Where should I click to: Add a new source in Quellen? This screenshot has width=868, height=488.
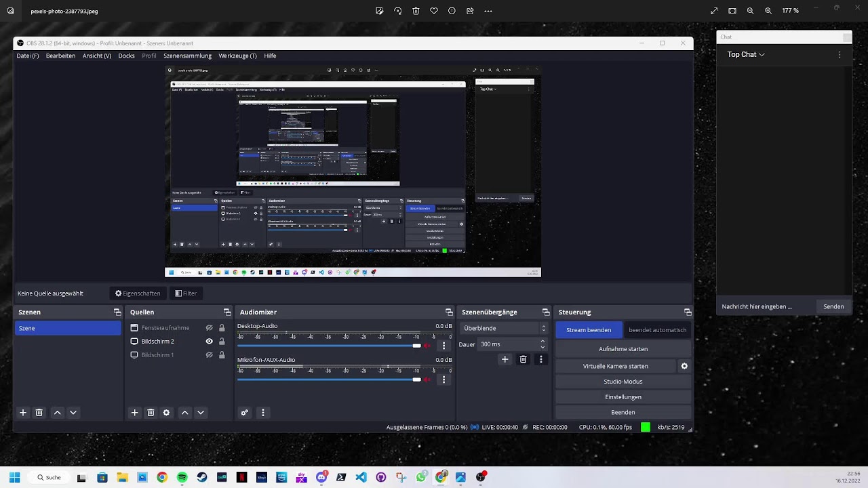point(134,412)
